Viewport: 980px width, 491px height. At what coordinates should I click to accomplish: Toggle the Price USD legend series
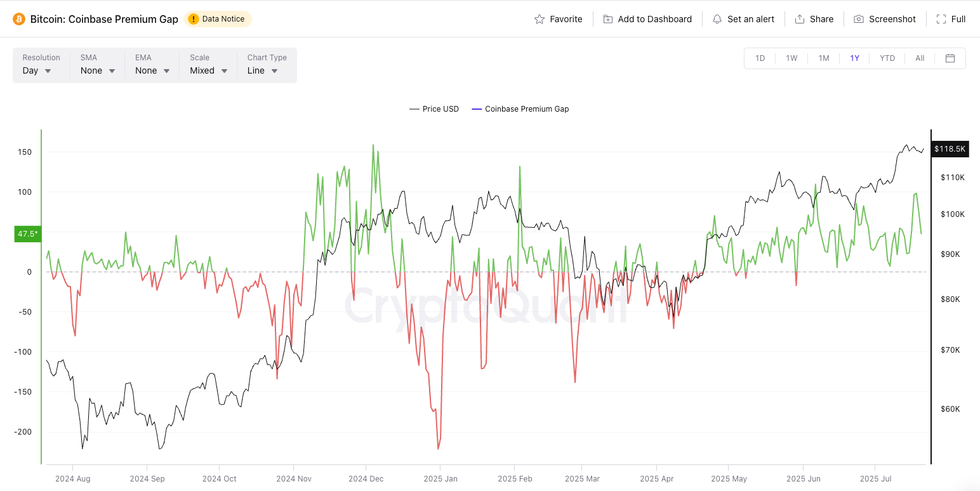[434, 109]
